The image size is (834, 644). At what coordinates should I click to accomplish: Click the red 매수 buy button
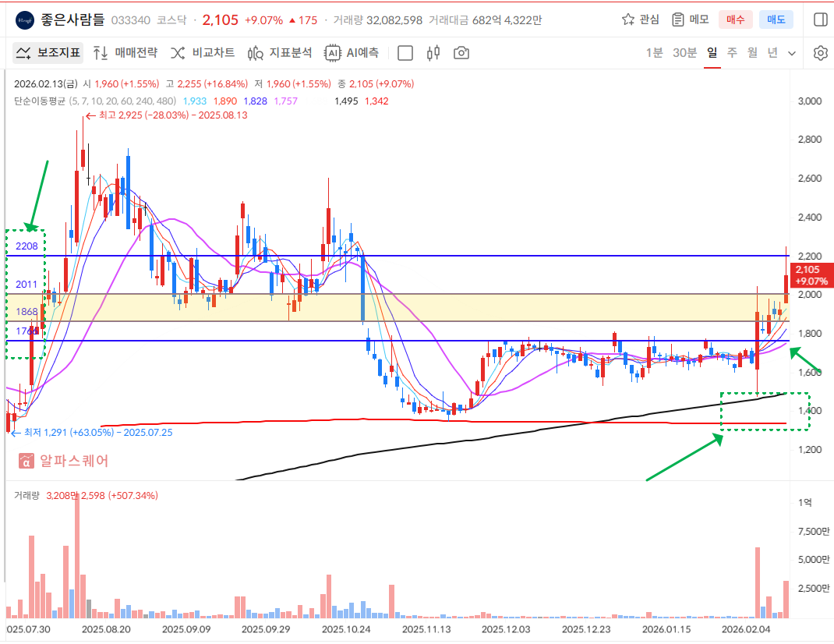click(x=735, y=19)
